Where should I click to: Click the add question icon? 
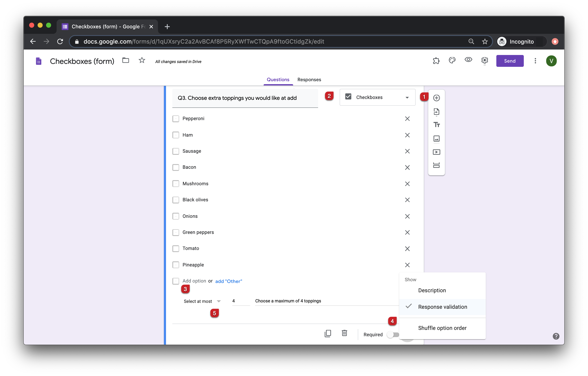pos(436,97)
